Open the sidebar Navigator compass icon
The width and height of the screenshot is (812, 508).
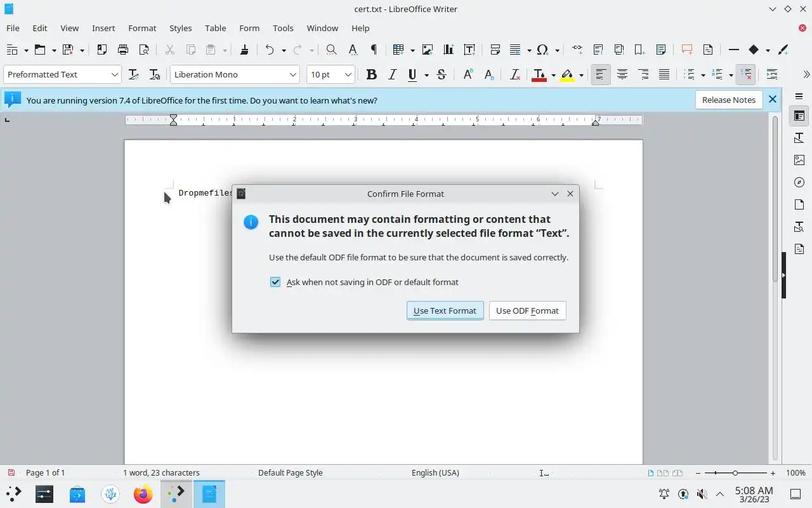click(x=799, y=182)
